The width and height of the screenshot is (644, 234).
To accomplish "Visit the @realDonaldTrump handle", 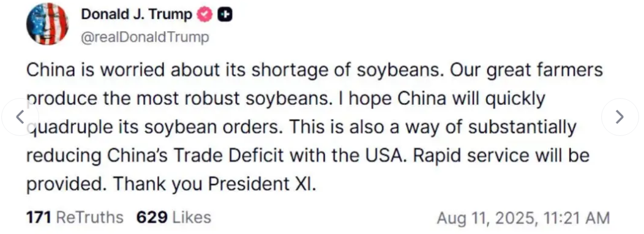I will (145, 37).
